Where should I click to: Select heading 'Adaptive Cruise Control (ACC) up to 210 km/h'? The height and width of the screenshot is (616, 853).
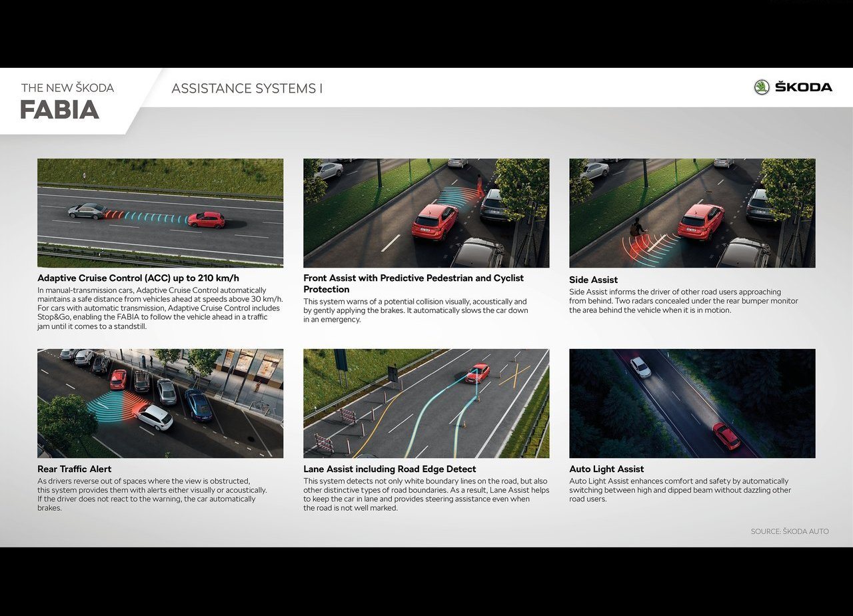tap(138, 278)
